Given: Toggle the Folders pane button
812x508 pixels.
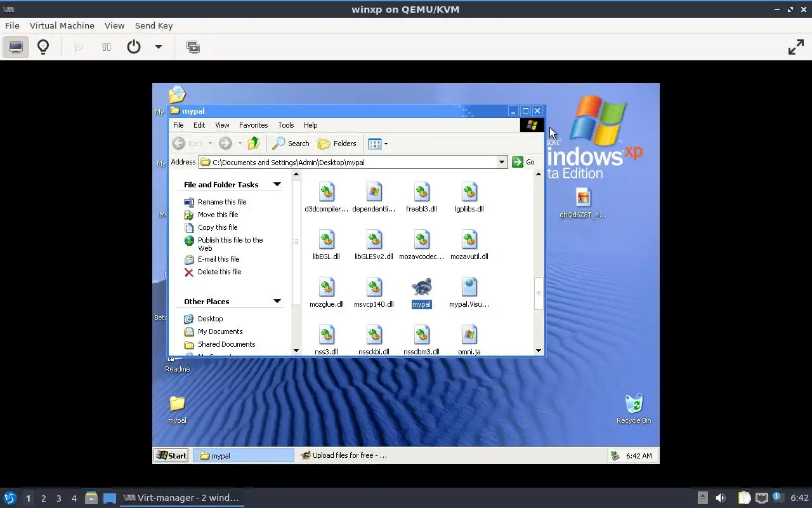Looking at the screenshot, I should [x=337, y=144].
